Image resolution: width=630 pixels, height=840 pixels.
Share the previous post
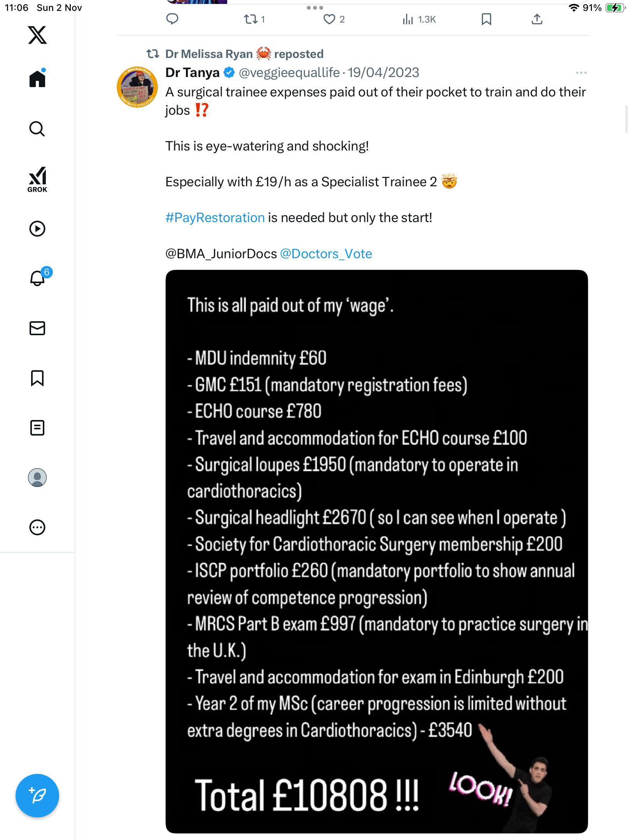coord(537,19)
